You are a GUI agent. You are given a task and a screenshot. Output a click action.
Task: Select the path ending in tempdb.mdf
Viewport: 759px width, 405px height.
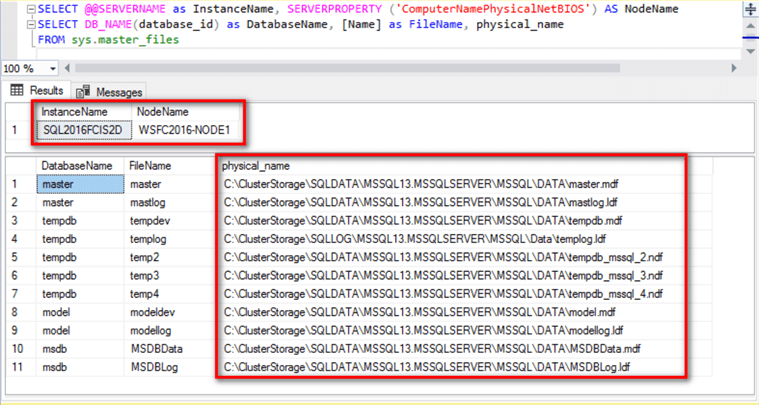tap(423, 221)
